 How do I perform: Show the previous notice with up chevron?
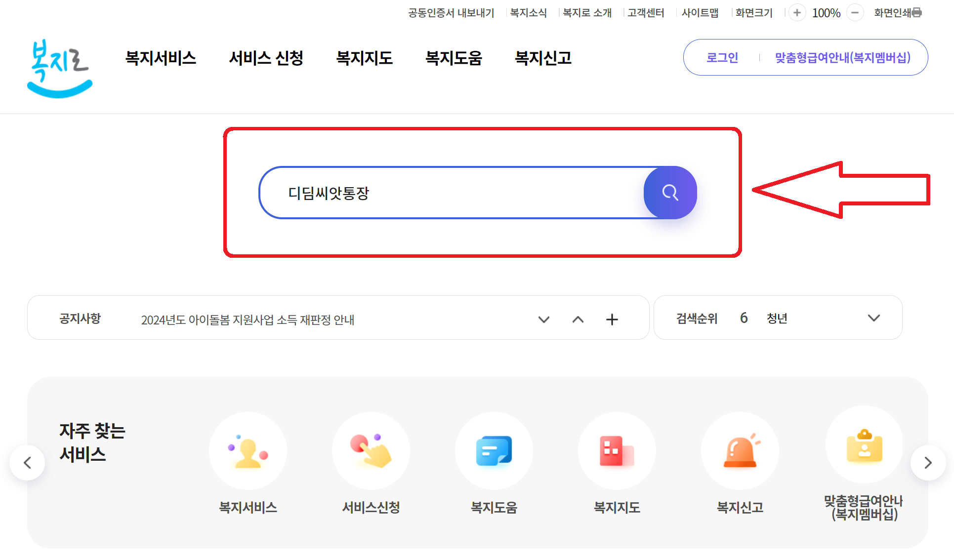[578, 319]
